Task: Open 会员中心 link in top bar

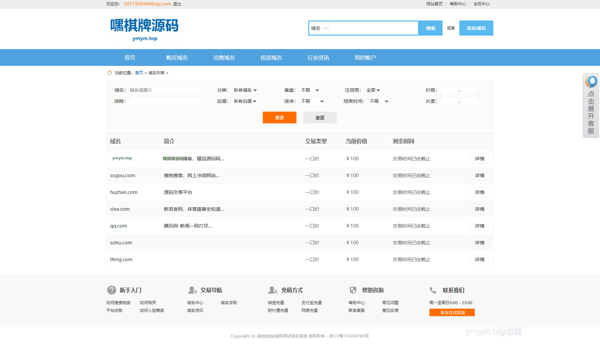Action: tap(482, 4)
